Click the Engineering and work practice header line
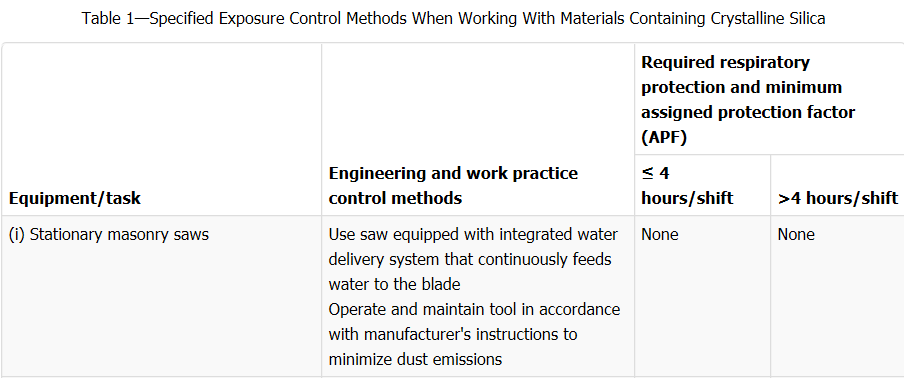904x378 pixels. [453, 173]
